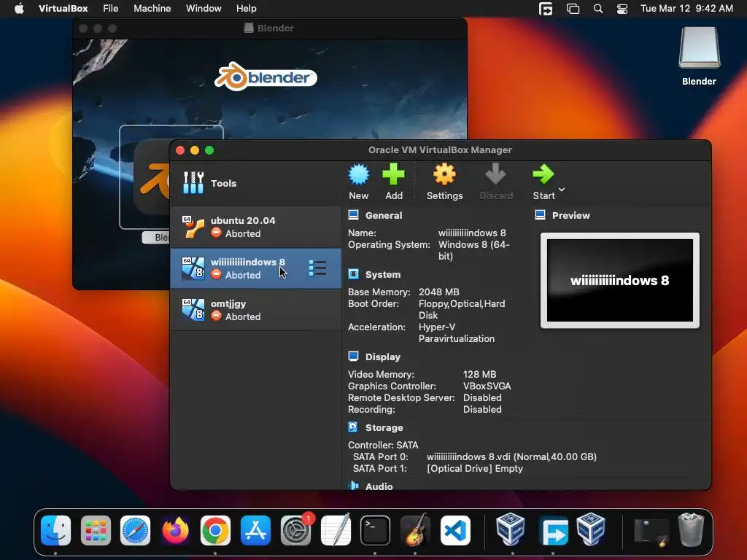Click the SATA Port 1 Optical Drive entry
The height and width of the screenshot is (560, 747).
[x=474, y=469]
